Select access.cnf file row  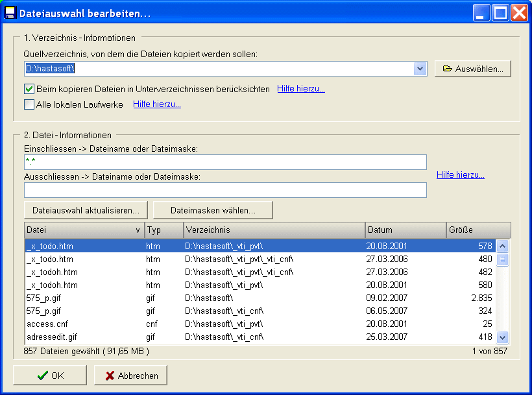pyautogui.click(x=260, y=324)
